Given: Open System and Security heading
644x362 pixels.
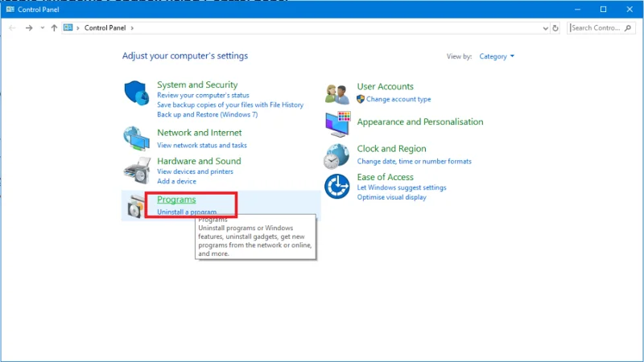Looking at the screenshot, I should [x=197, y=84].
